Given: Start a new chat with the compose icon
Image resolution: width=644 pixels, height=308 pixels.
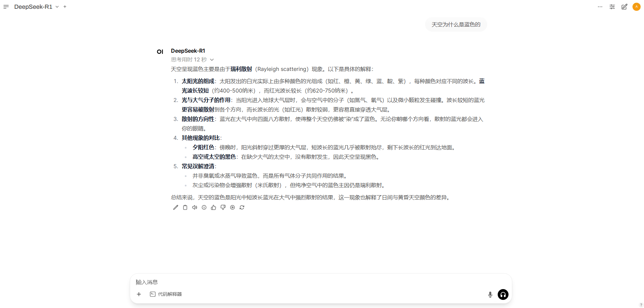Looking at the screenshot, I should click(624, 7).
